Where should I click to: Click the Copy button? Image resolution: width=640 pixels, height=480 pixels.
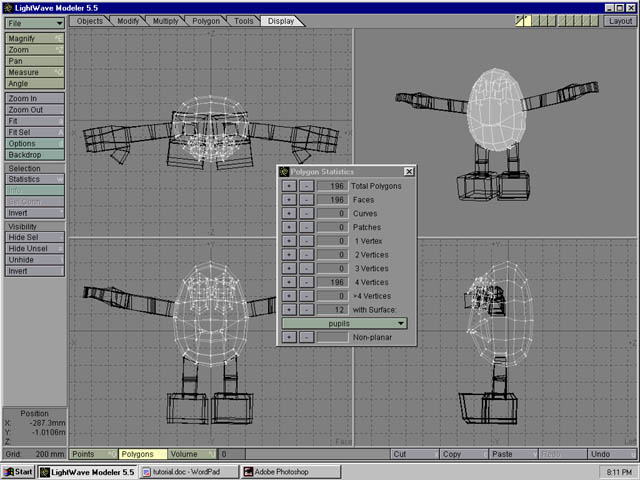pyautogui.click(x=464, y=454)
